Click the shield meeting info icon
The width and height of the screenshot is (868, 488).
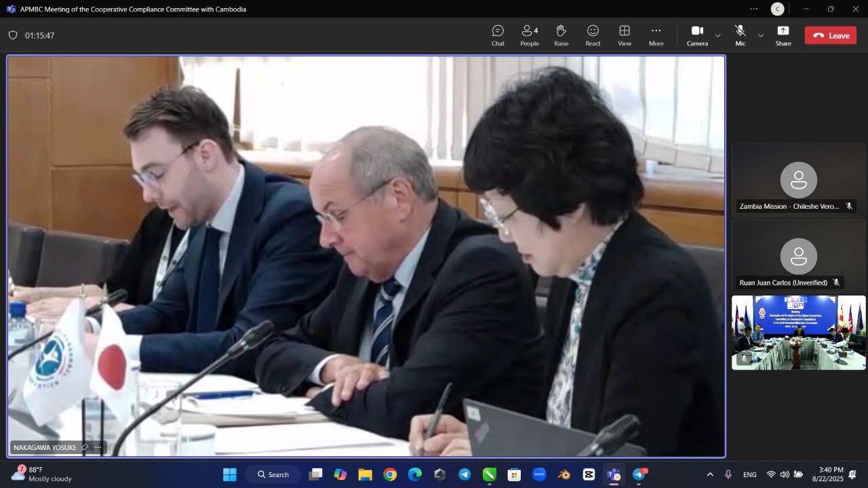pyautogui.click(x=13, y=35)
